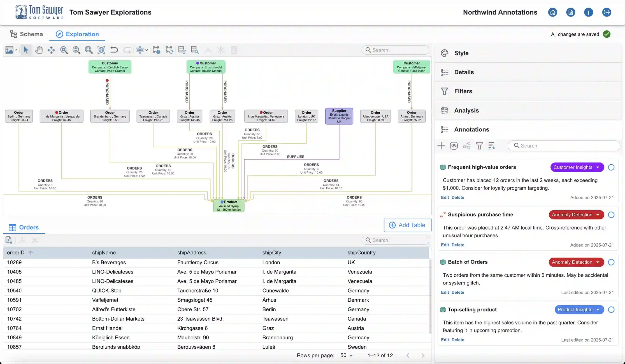Expand the Anomaly Detection dropdown on Batch of Orders

click(576, 262)
